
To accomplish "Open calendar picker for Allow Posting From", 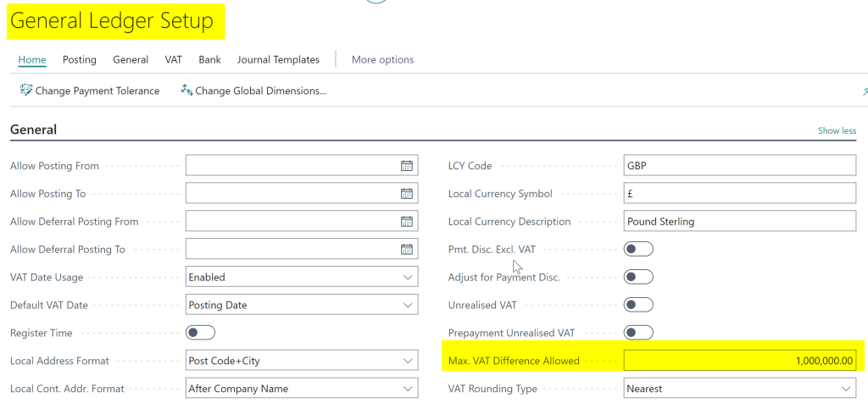I will pos(407,166).
